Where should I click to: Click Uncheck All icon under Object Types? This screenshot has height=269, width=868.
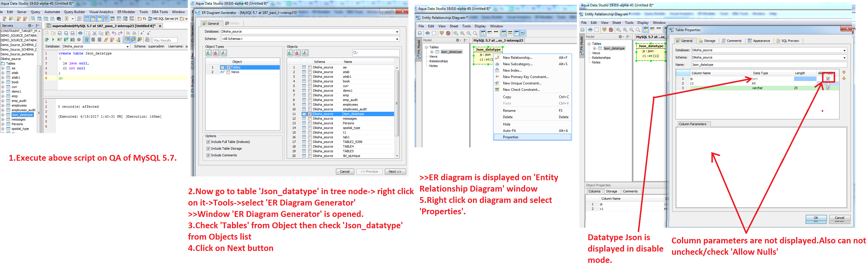(216, 53)
